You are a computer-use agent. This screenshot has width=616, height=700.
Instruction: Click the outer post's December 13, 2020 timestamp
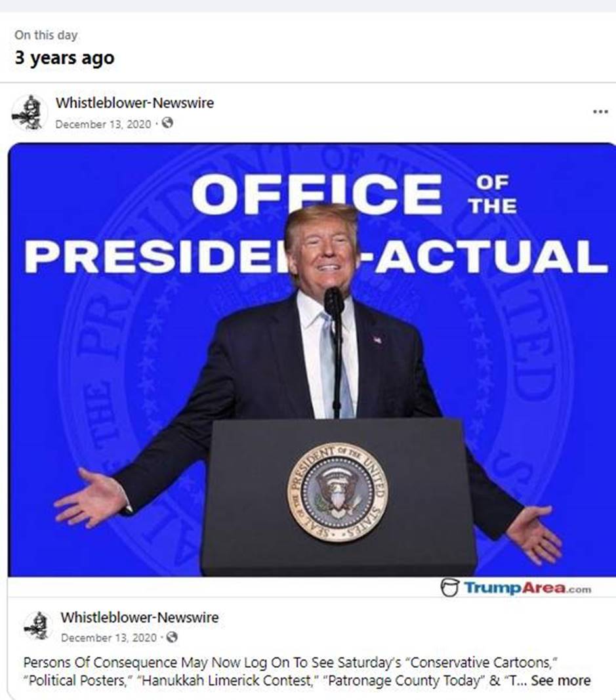click(x=103, y=123)
